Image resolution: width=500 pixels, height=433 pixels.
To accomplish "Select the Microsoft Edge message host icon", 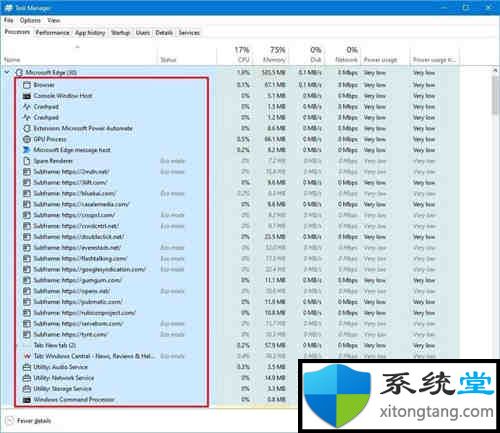I will pyautogui.click(x=27, y=150).
